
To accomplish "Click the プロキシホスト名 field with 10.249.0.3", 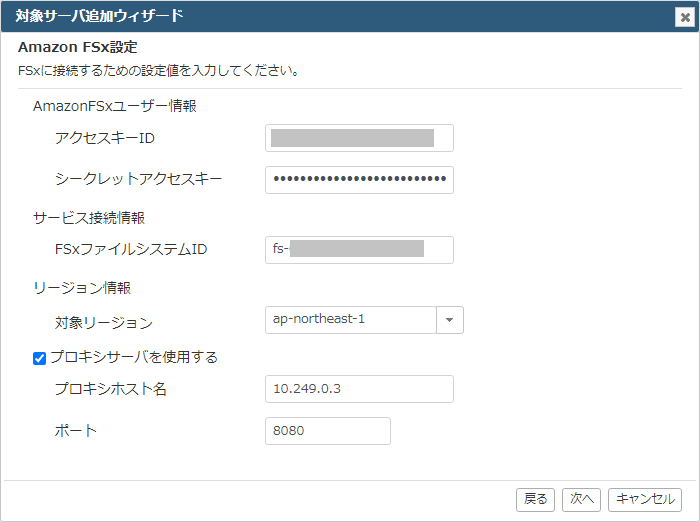I will pyautogui.click(x=359, y=389).
